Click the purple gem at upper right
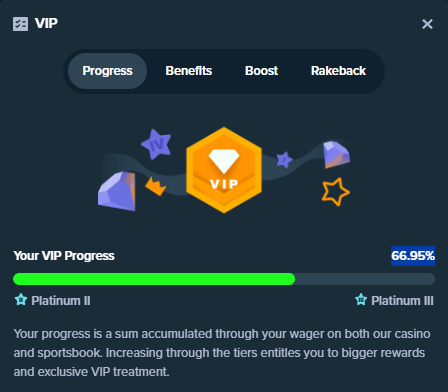Viewport: 448px width, 392px height. point(336,155)
